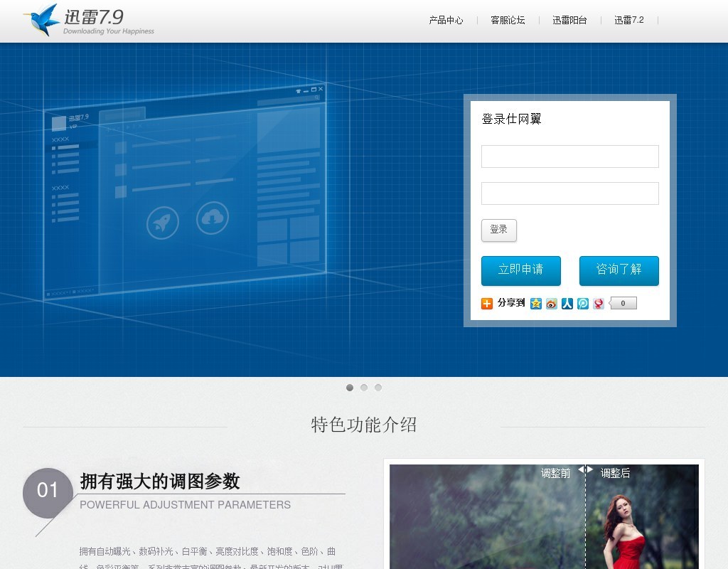Click the share count box showing 0
This screenshot has height=569, width=728.
(623, 303)
